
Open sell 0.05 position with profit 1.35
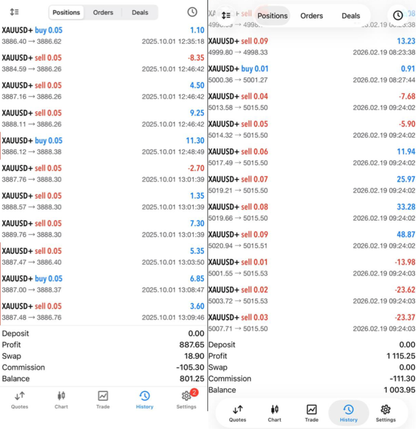pyautogui.click(x=103, y=201)
